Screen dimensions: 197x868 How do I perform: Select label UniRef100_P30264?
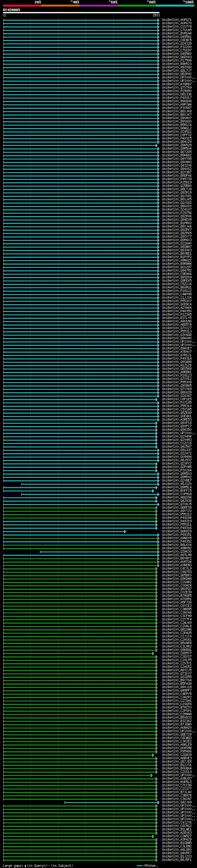click(x=177, y=470)
